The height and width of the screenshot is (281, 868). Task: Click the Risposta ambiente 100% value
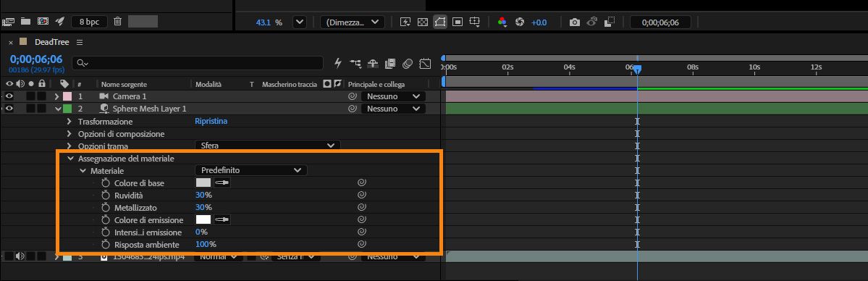(x=206, y=244)
